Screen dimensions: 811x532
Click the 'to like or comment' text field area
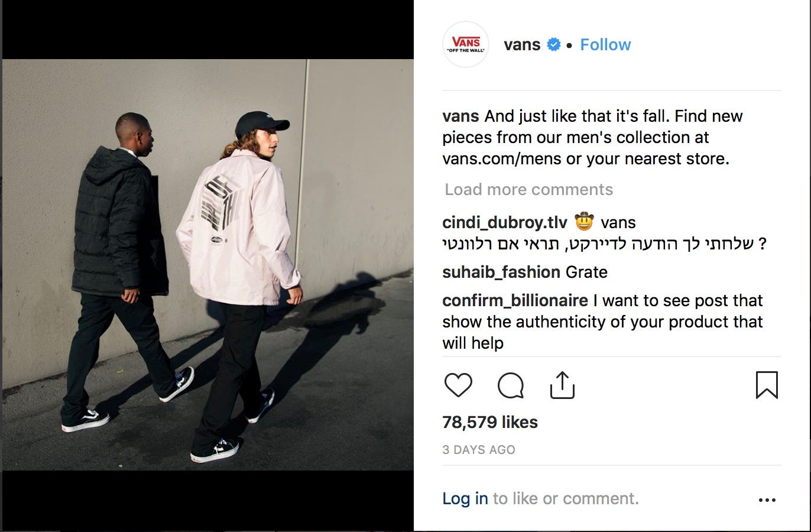566,499
